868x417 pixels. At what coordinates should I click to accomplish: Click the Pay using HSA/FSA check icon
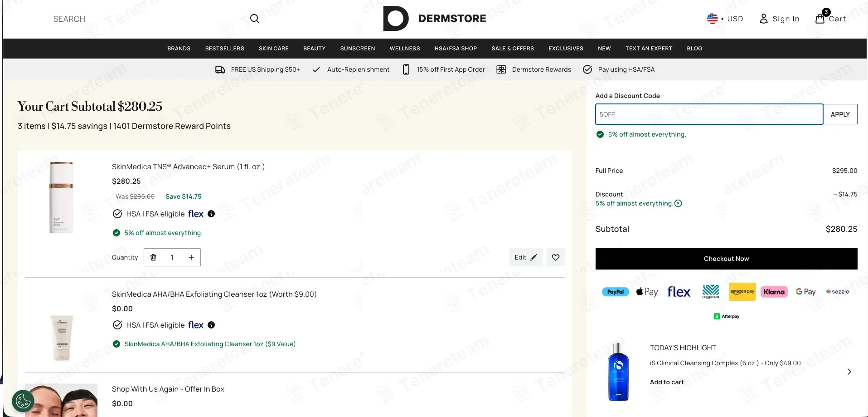coord(587,69)
